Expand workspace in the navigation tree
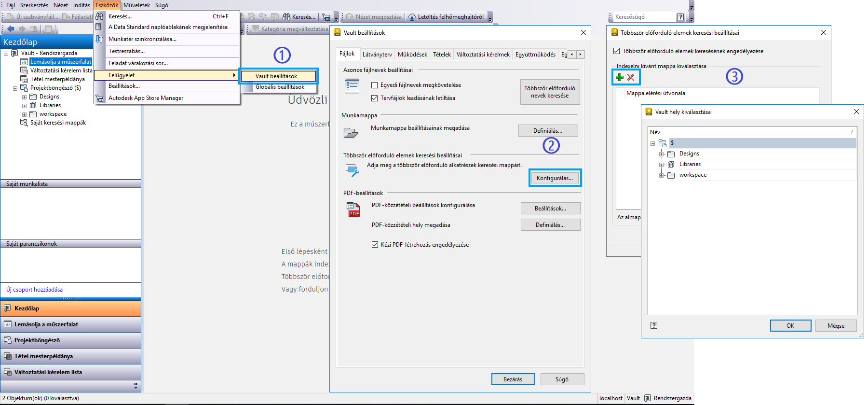 [24, 114]
